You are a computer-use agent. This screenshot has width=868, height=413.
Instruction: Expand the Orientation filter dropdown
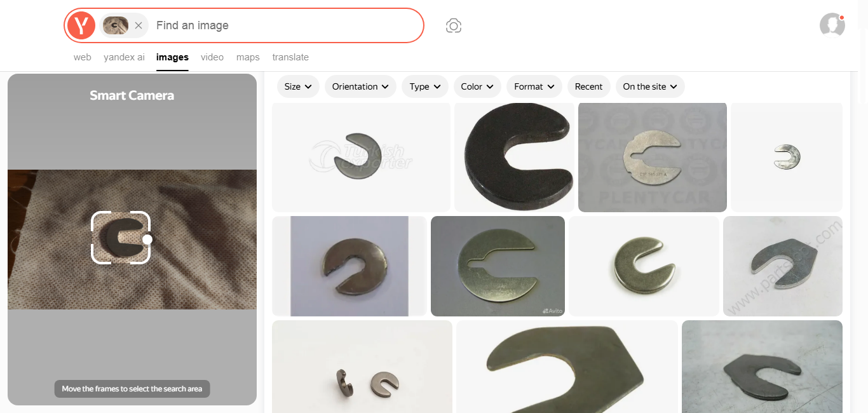tap(360, 86)
